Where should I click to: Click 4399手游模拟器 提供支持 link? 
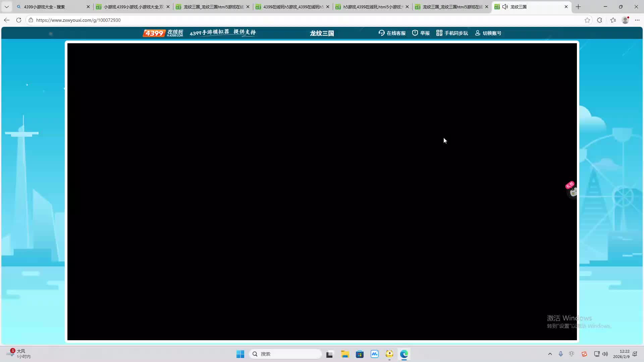(x=223, y=33)
